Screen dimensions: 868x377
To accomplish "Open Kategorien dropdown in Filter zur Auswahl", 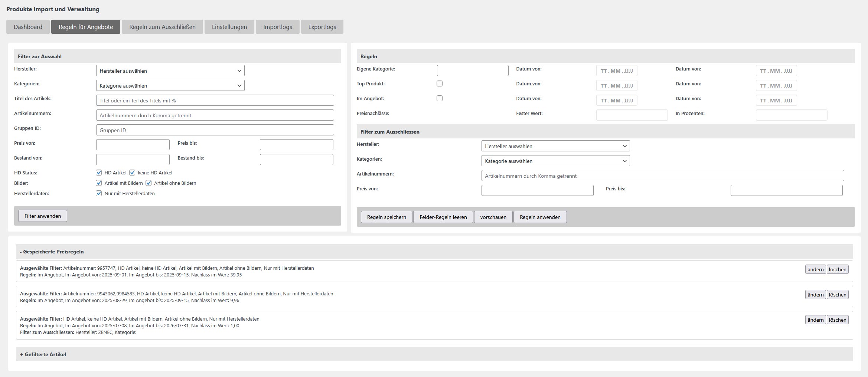I will tap(170, 86).
